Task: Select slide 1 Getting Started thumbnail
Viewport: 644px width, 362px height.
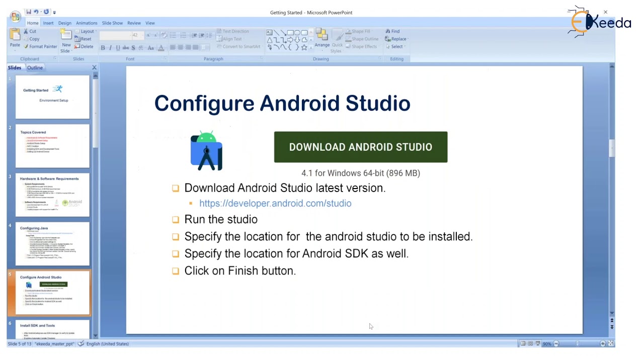Action: coord(52,97)
